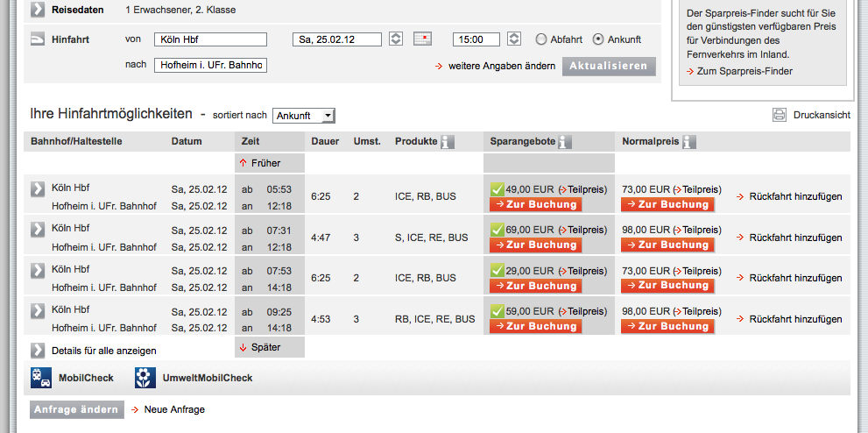The image size is (868, 433).
Task: Click the Anfrage ändern button
Action: pos(76,409)
